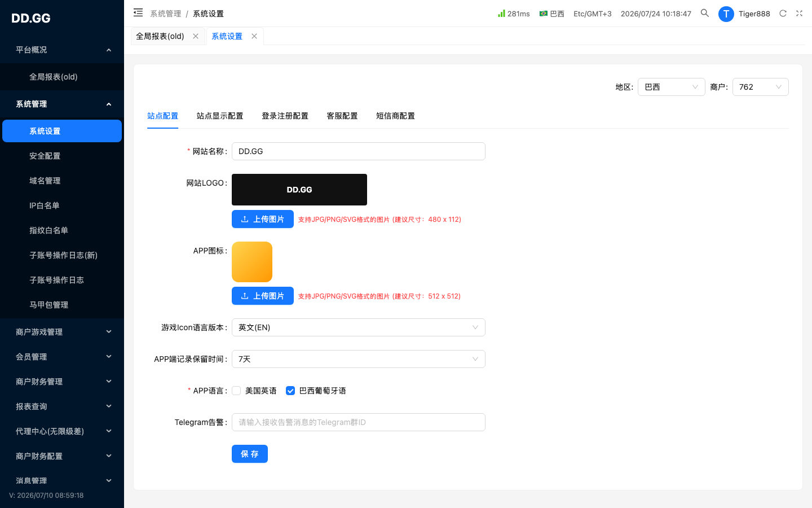Close the 全局报表(old) tab

[196, 36]
